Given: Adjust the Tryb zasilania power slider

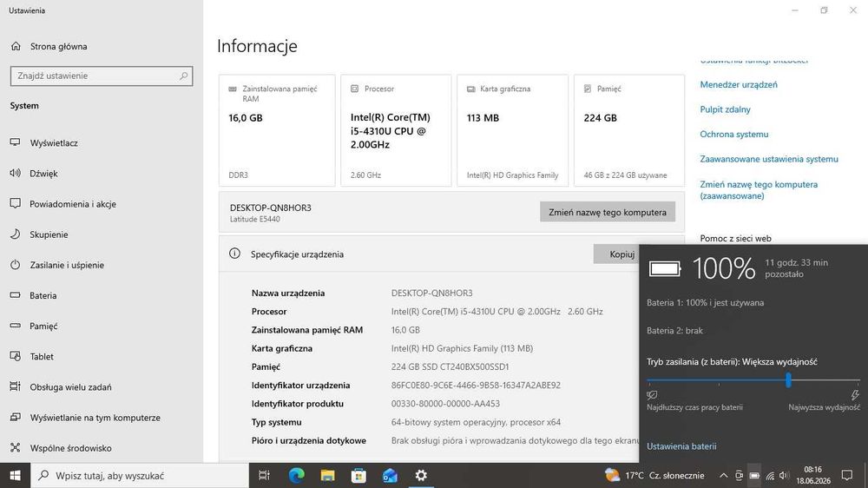Looking at the screenshot, I should (788, 380).
